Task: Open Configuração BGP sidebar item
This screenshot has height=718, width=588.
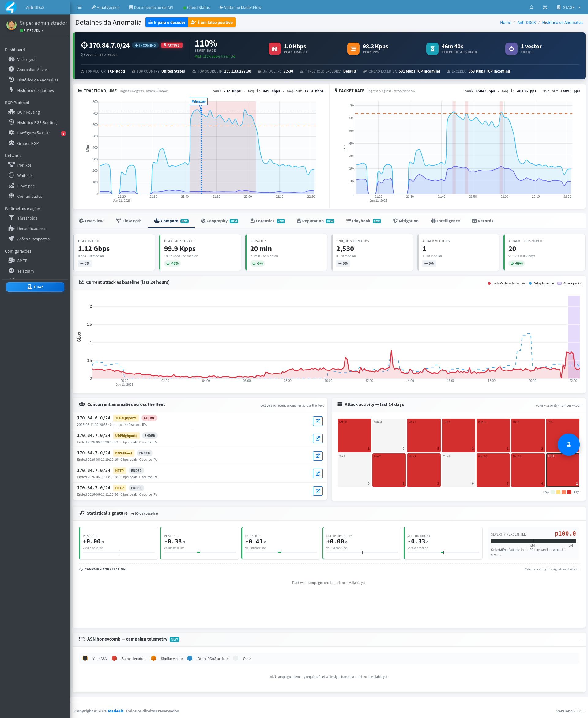Action: [35, 133]
